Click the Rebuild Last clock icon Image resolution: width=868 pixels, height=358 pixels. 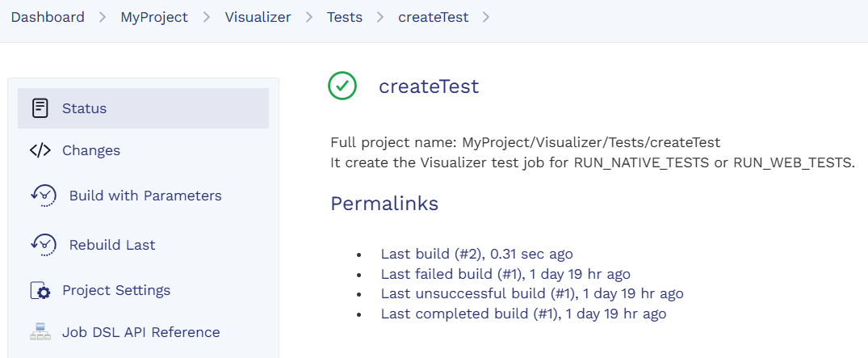tap(44, 244)
